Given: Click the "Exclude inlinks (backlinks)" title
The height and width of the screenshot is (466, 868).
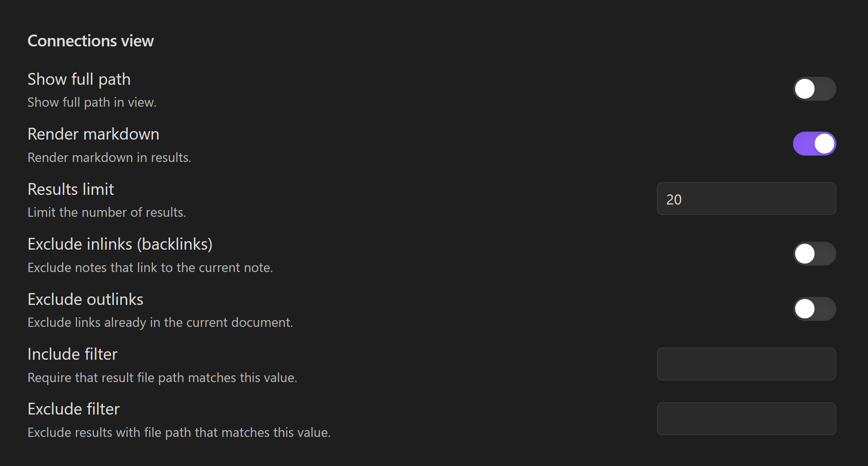Looking at the screenshot, I should tap(120, 244).
